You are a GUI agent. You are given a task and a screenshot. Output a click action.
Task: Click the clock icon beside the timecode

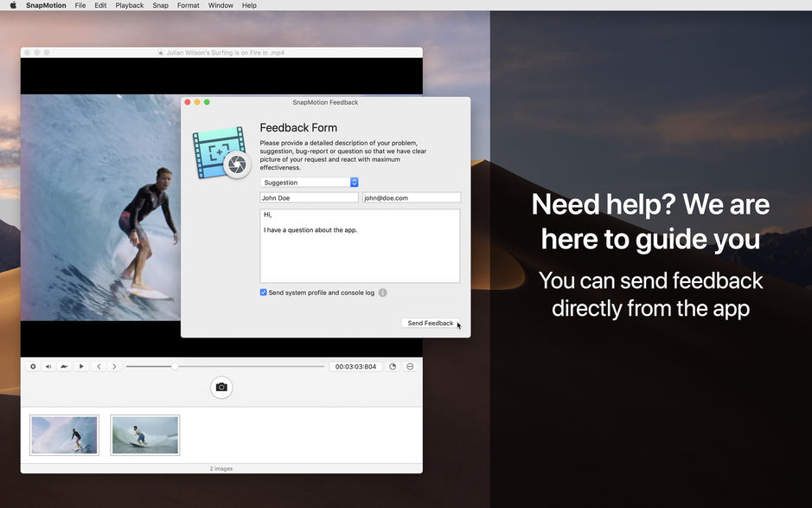coord(392,366)
